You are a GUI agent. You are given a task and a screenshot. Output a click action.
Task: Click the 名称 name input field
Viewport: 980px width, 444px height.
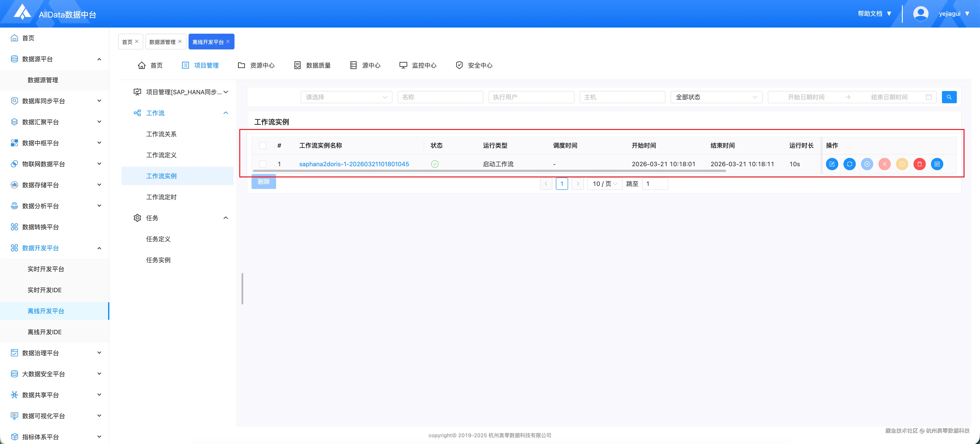point(440,97)
